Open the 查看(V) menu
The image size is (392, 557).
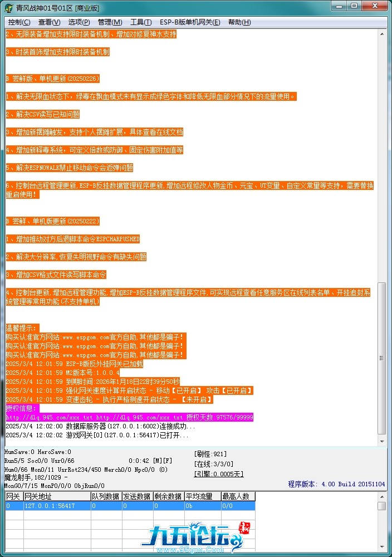click(x=49, y=22)
